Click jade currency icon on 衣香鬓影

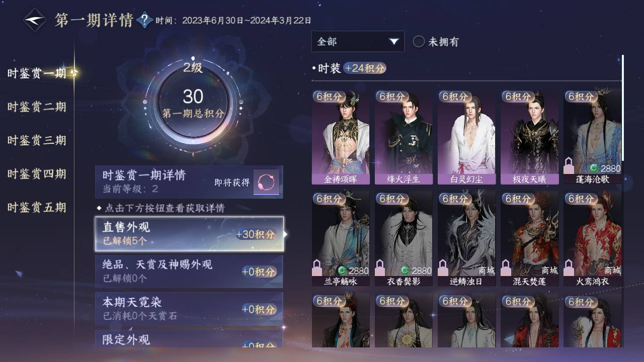click(x=405, y=270)
